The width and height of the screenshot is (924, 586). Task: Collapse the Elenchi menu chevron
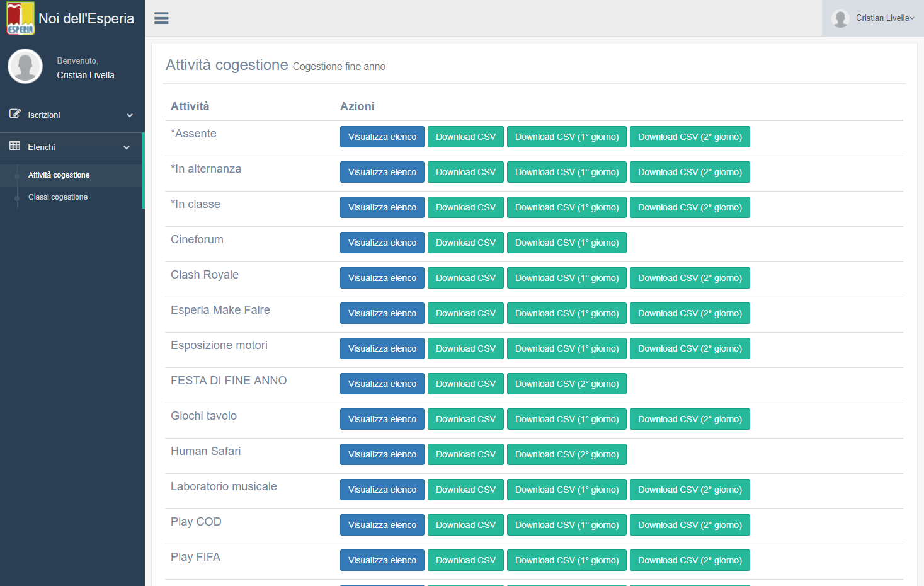coord(127,147)
